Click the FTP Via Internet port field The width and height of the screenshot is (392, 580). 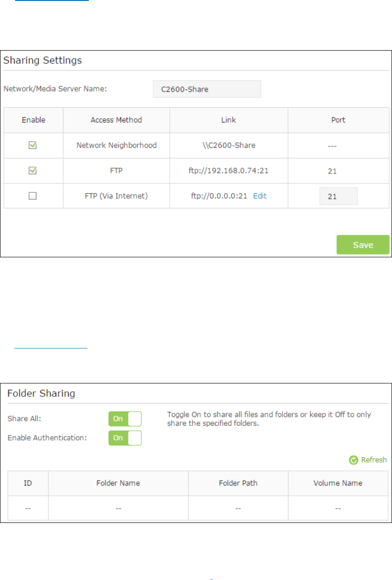[x=339, y=196]
